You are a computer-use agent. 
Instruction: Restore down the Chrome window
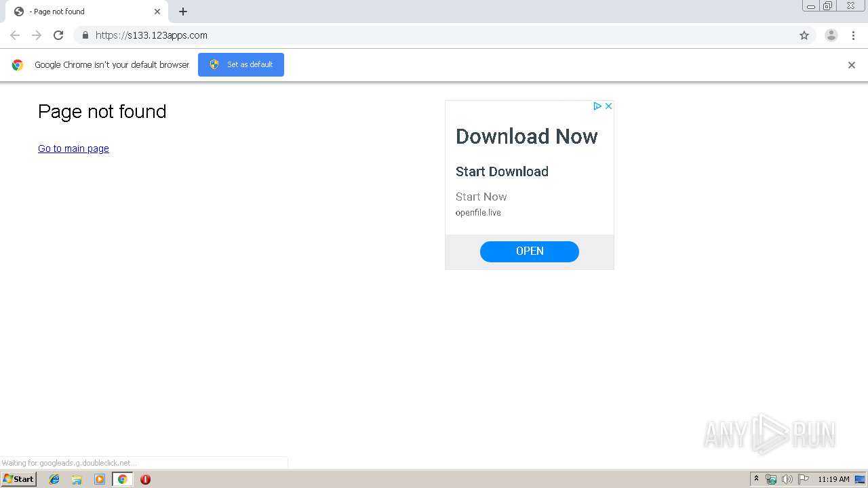coord(828,6)
